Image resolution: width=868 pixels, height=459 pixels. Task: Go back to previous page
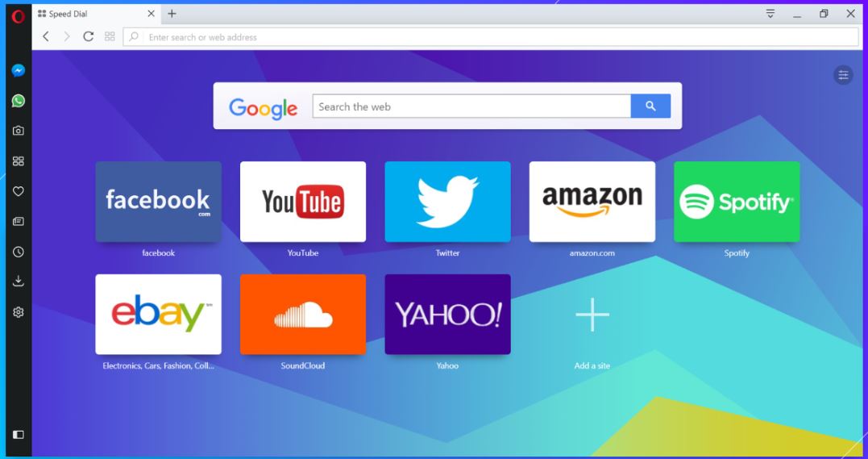(46, 36)
